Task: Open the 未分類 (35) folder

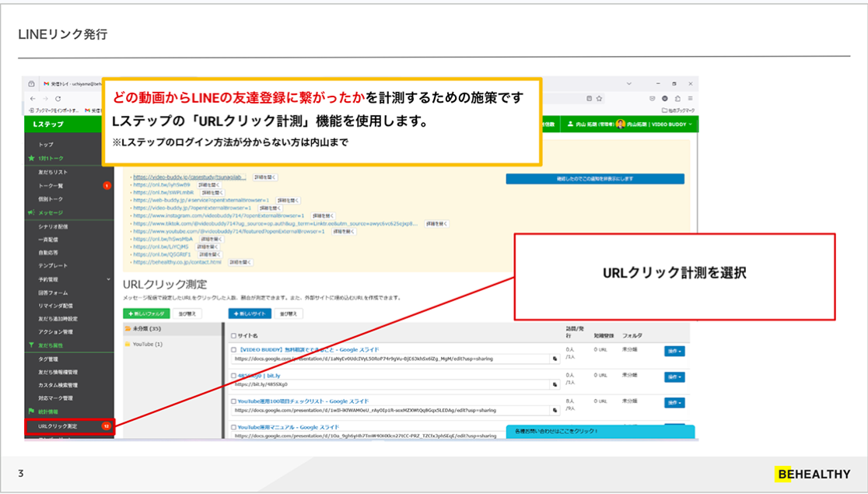Action: coord(143,328)
